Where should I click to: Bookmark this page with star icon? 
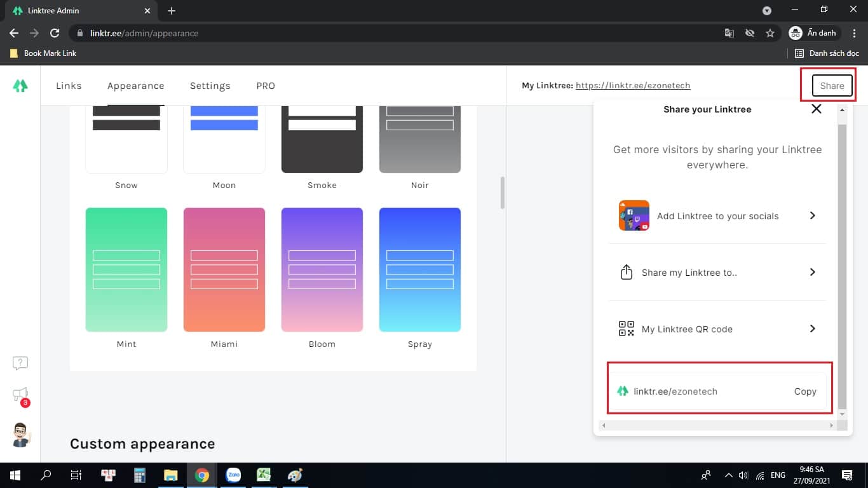coord(770,33)
